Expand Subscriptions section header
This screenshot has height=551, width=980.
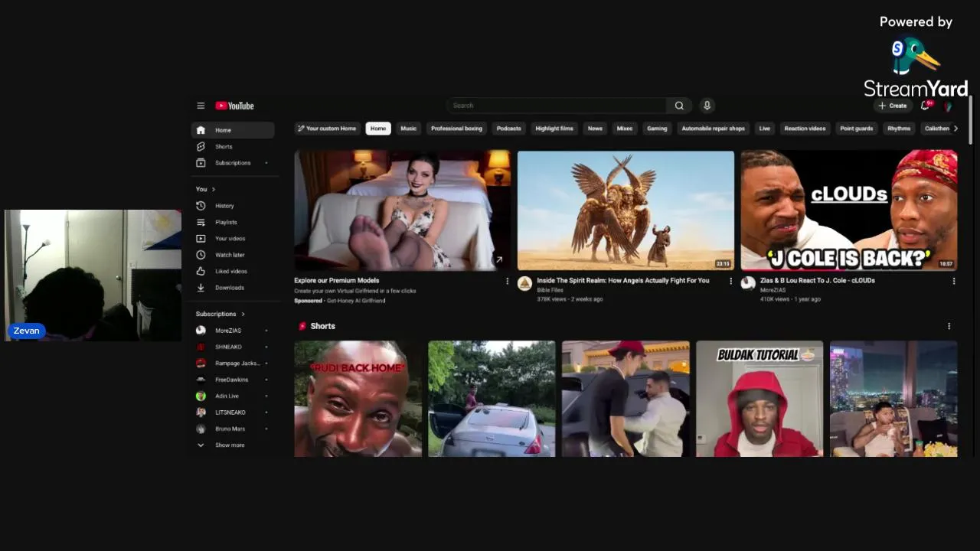(x=220, y=314)
